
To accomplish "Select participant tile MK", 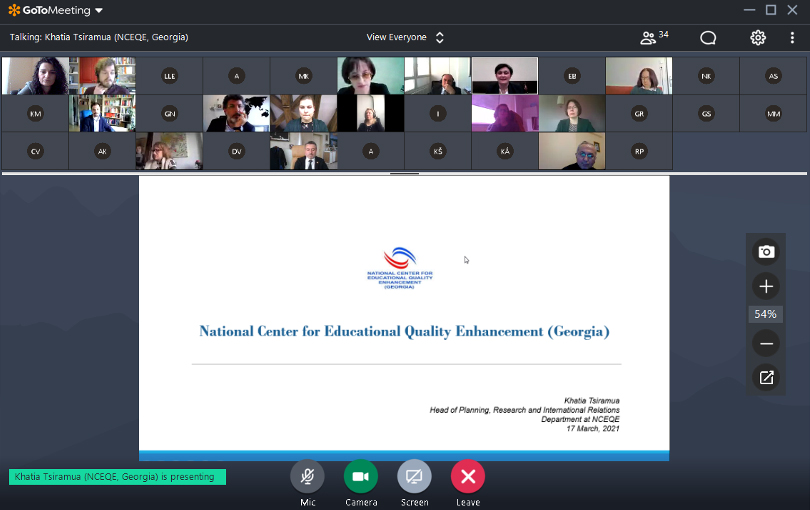I will pyautogui.click(x=304, y=76).
